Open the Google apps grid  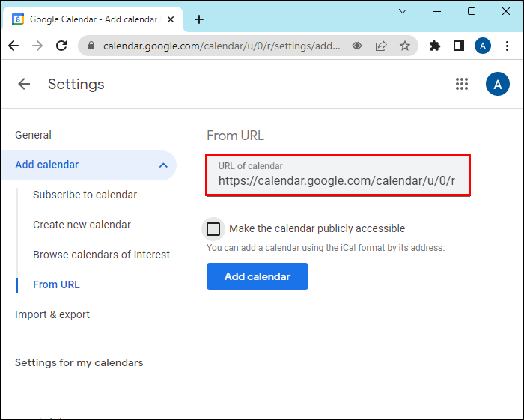coord(462,84)
